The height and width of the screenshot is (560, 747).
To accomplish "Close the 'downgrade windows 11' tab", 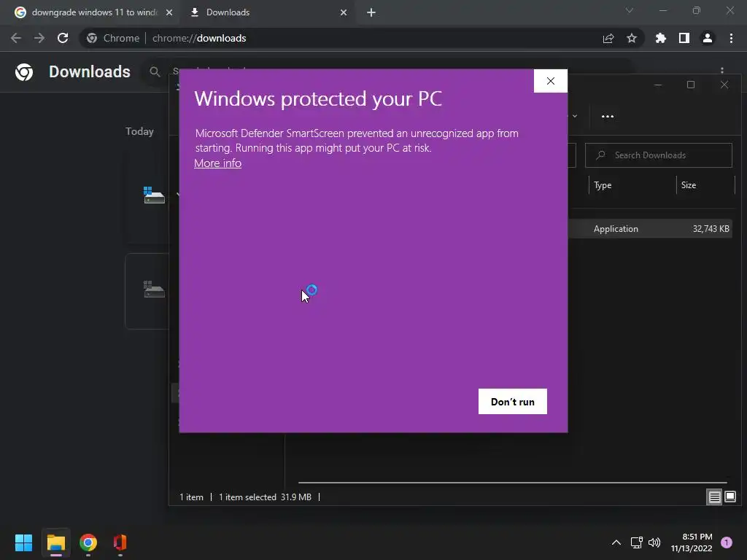I will point(169,12).
